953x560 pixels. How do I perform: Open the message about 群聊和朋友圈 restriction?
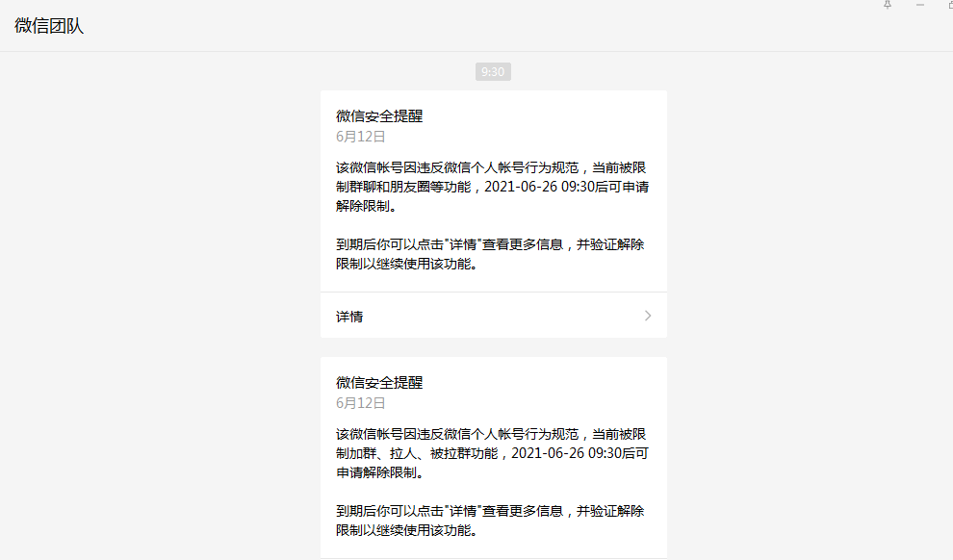click(x=492, y=187)
